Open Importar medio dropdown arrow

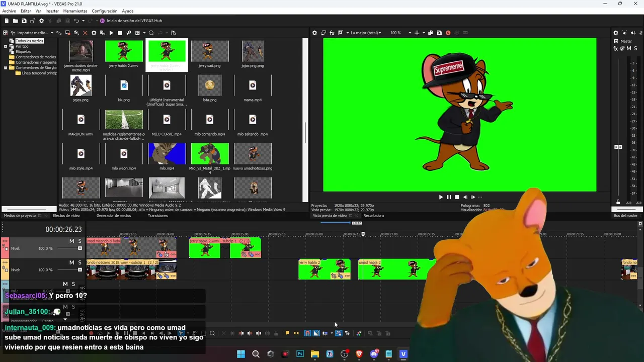[x=52, y=33]
